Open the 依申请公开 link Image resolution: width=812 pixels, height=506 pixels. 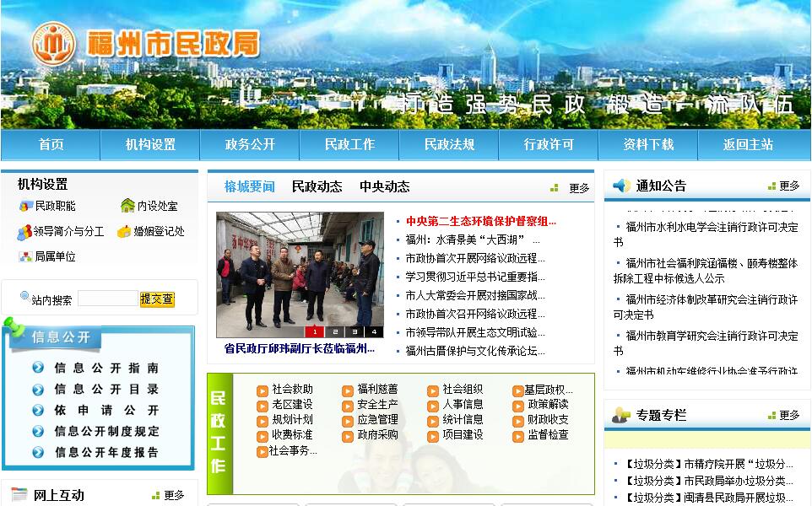pyautogui.click(x=106, y=410)
